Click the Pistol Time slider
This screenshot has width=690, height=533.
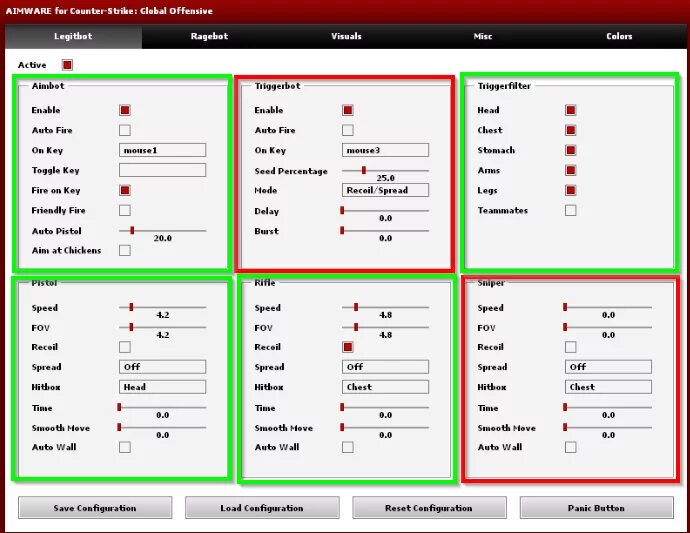click(162, 408)
